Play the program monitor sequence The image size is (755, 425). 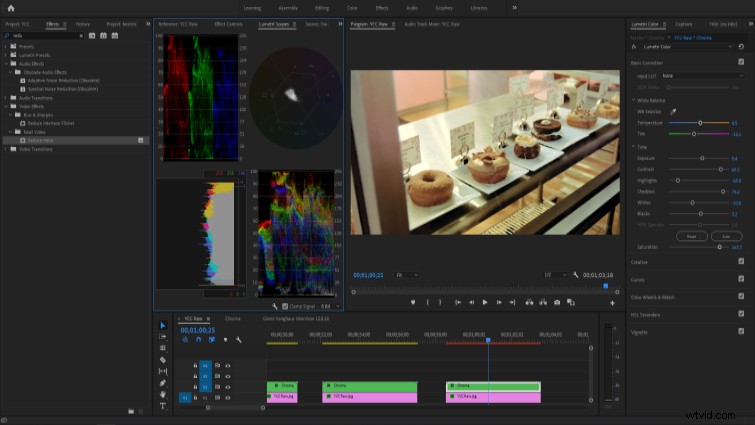[x=485, y=302]
